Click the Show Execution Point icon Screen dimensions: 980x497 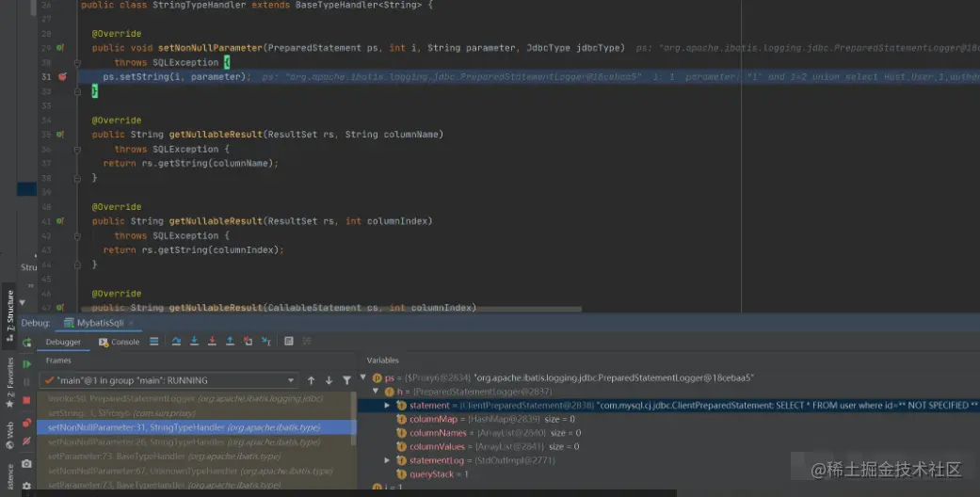[x=153, y=342]
